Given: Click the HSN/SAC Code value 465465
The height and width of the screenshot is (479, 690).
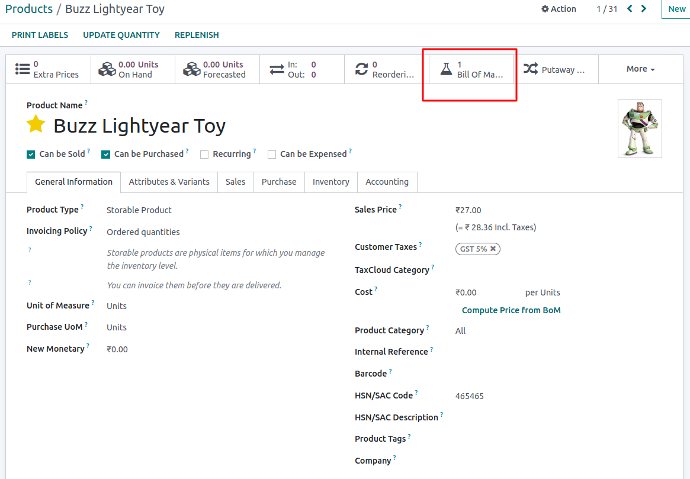Looking at the screenshot, I should (470, 396).
